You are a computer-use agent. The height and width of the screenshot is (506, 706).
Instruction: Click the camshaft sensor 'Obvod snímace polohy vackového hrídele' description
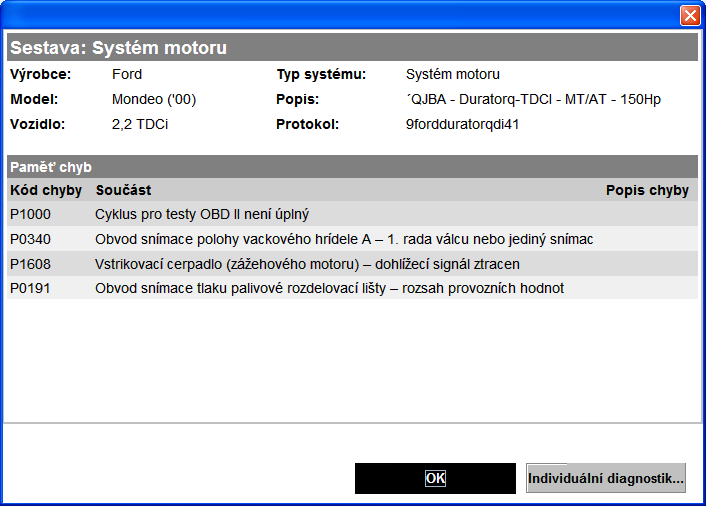coord(344,239)
